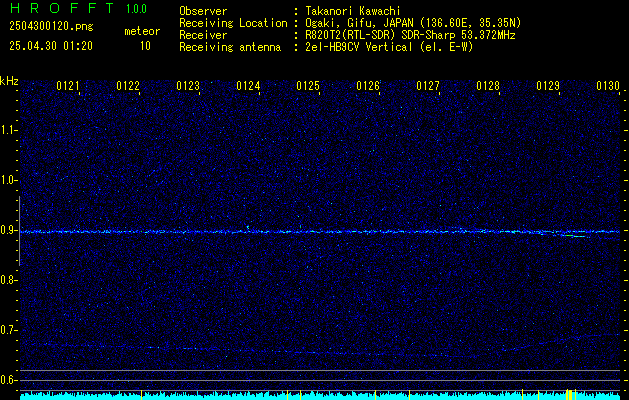The height and width of the screenshot is (400, 629).
Task: Click the 1.1 kHz axis label
Action: pos(8,130)
